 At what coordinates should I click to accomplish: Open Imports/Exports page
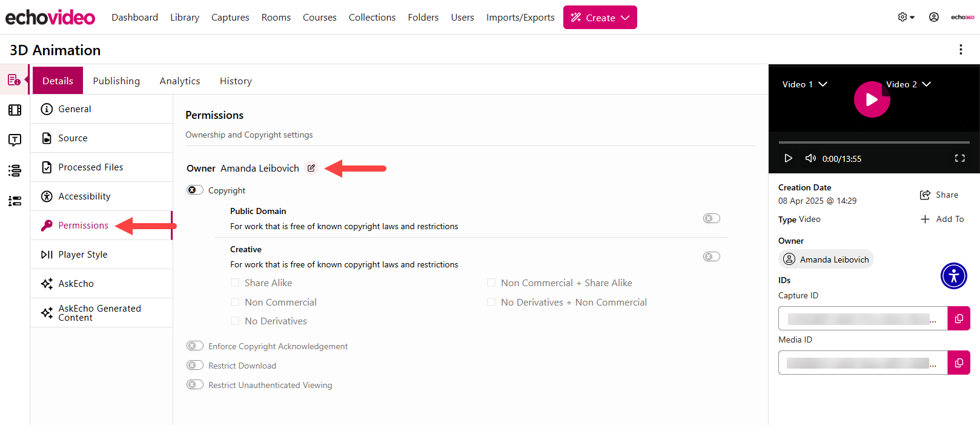[x=520, y=17]
